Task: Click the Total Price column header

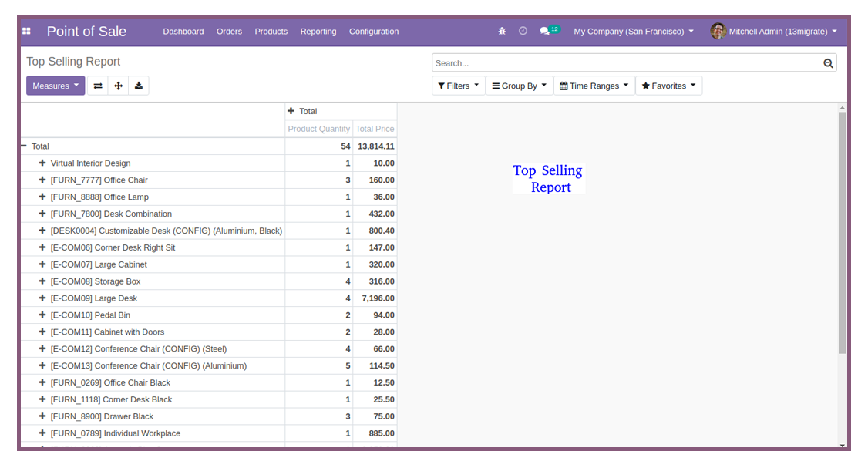Action: tap(375, 129)
